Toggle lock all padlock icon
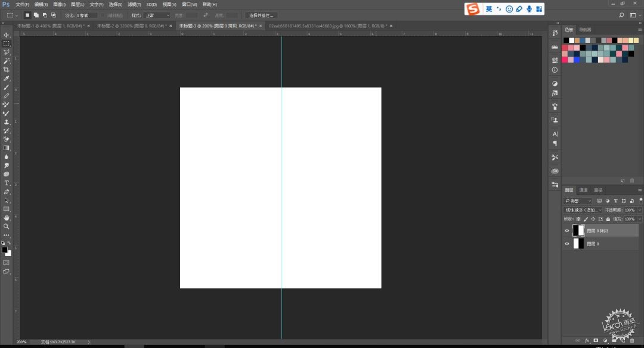Viewport: 644px width, 348px height. point(608,219)
